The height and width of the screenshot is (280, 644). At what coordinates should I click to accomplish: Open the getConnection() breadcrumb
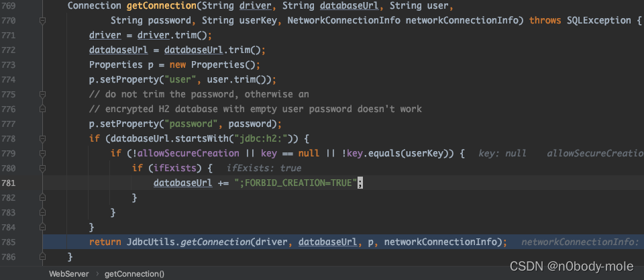[134, 274]
